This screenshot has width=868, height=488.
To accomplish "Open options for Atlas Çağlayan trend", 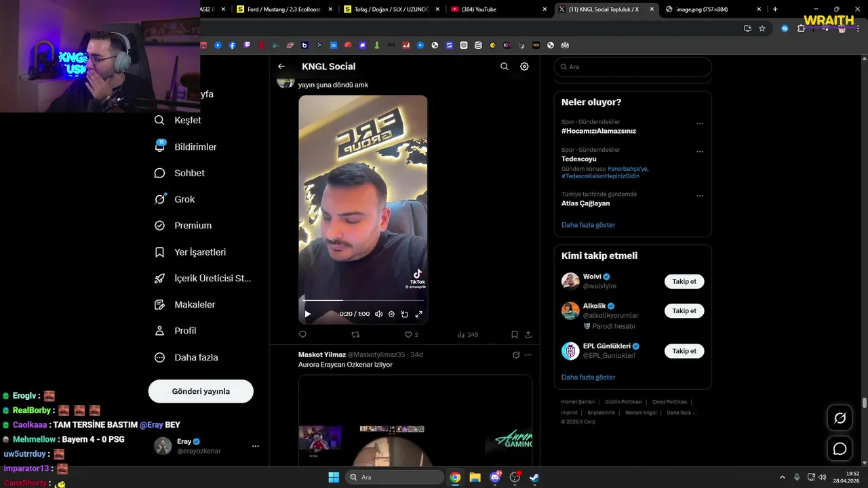I will (x=700, y=196).
